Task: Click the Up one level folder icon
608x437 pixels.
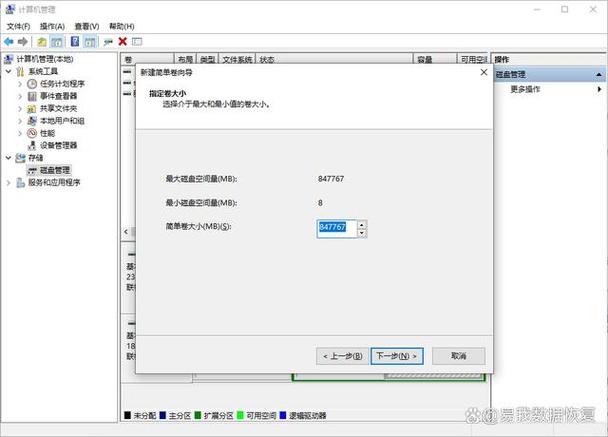Action: [x=41, y=41]
